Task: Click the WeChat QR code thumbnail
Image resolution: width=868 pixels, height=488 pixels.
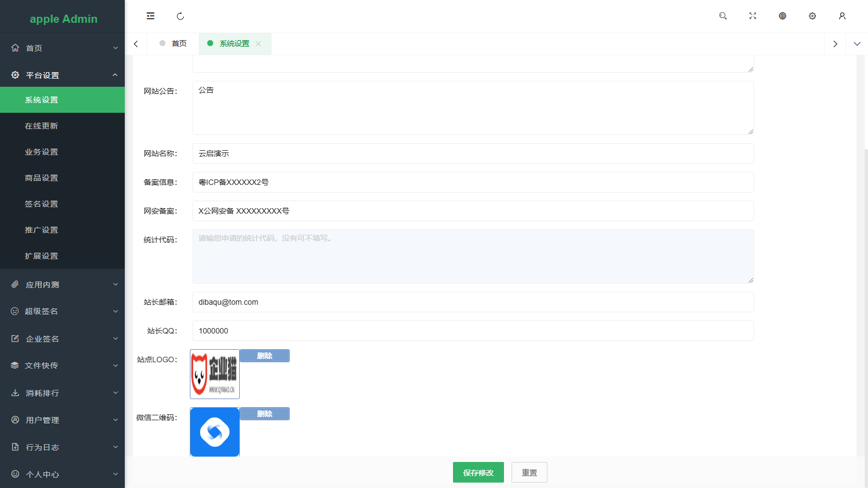Action: point(214,432)
